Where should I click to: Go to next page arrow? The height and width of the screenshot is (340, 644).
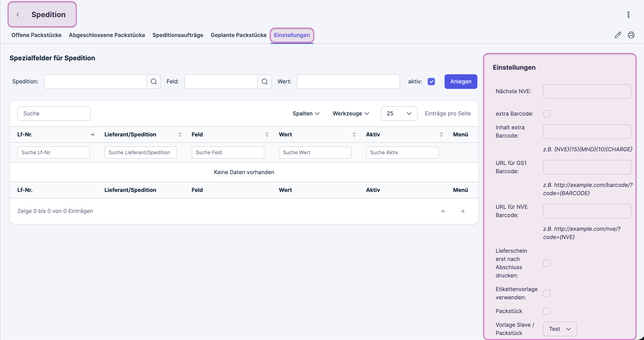(462, 211)
